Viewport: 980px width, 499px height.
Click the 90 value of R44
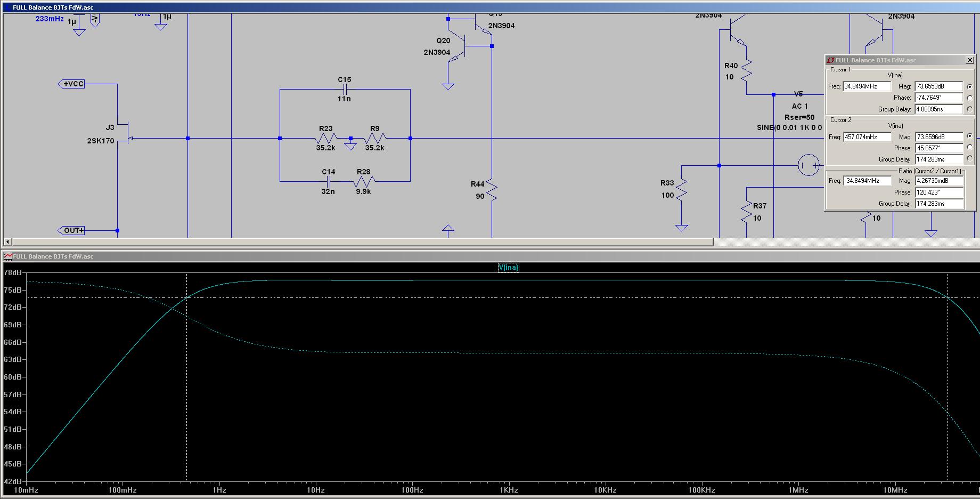(480, 196)
